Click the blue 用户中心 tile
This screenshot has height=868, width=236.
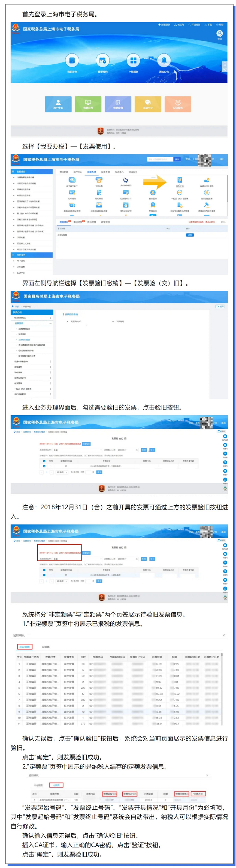[x=58, y=104]
